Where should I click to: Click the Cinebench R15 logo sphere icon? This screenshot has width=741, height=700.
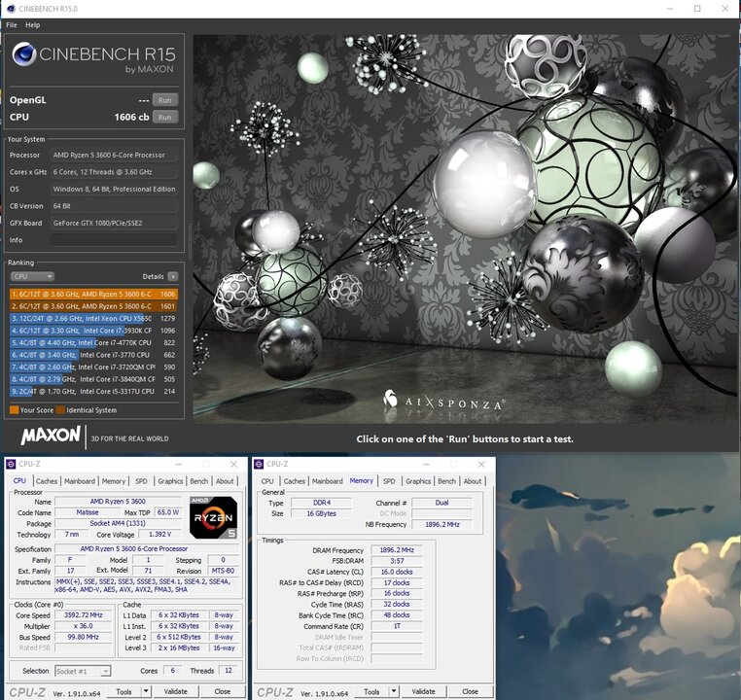coord(24,53)
